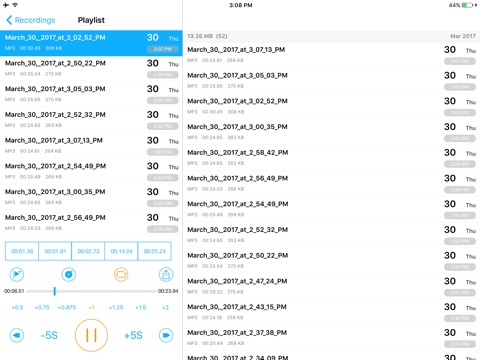Tap the battery indicator in status bar

tap(468, 5)
